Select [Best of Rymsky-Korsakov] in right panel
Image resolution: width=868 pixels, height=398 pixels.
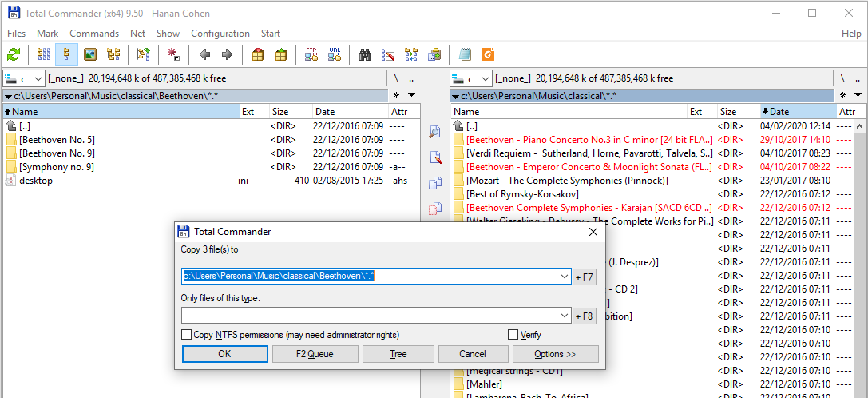coord(522,194)
